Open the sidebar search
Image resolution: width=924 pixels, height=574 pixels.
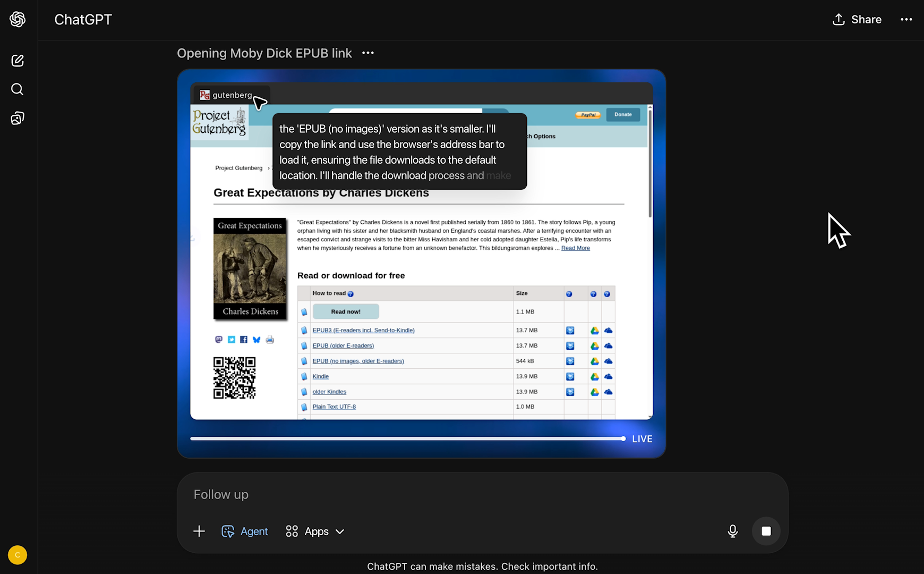click(x=18, y=89)
